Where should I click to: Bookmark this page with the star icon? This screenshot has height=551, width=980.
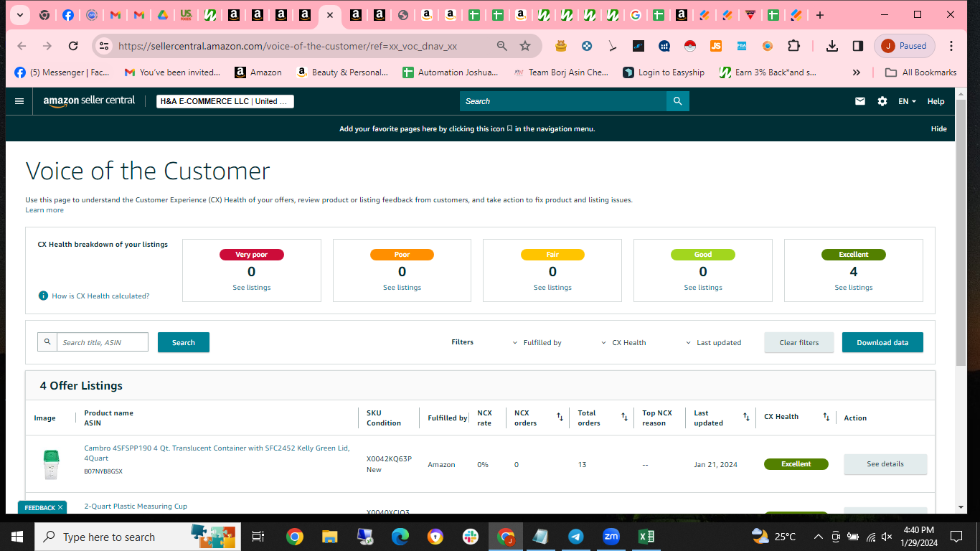tap(525, 46)
